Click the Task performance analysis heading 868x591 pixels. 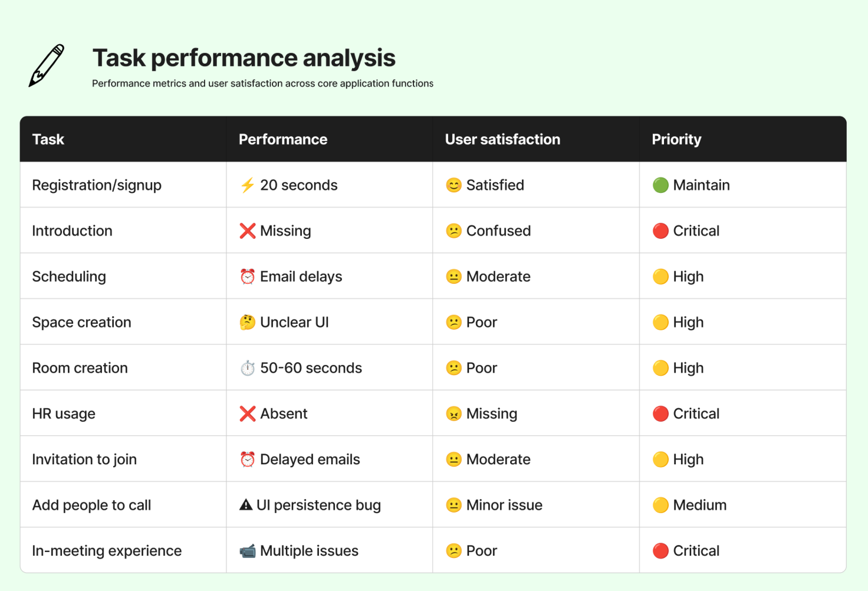tap(244, 58)
